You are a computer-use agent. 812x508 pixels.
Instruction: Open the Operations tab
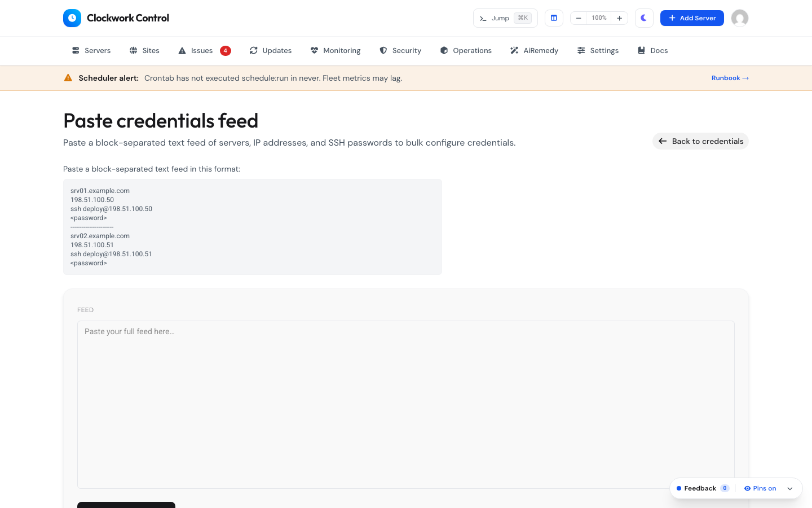[x=466, y=51]
